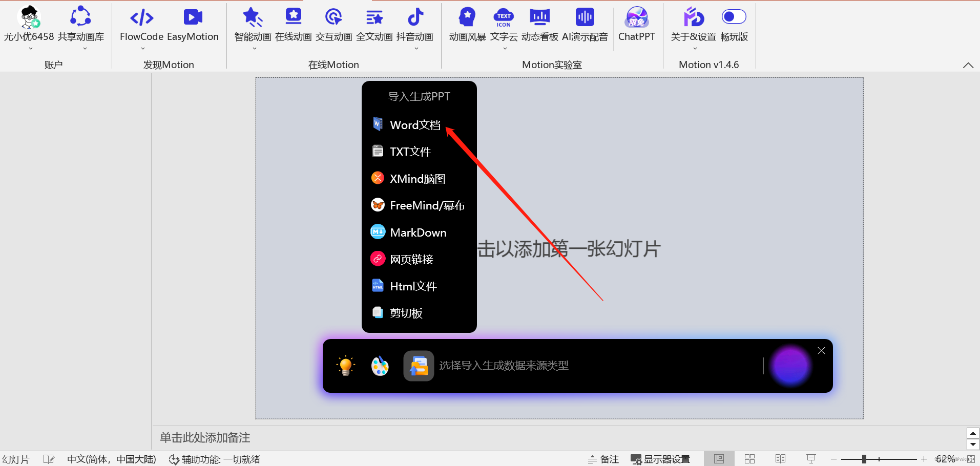
Task: Open 交互动画 interactive animation
Action: (x=333, y=24)
